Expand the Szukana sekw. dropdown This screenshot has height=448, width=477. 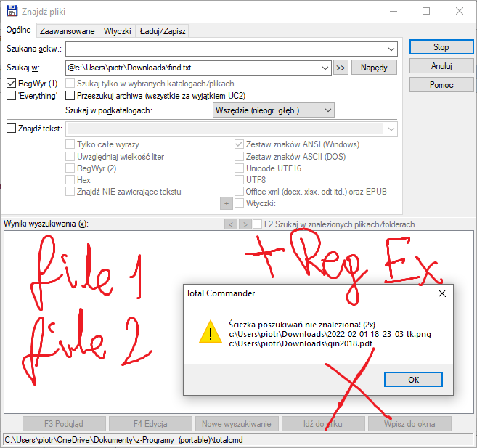click(391, 49)
